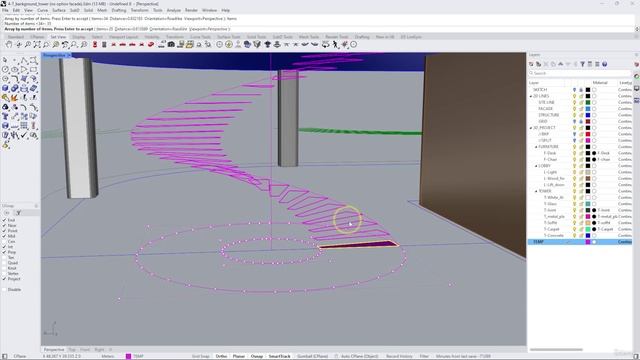
Task: Toggle the Project osnap checkbox
Action: [x=4, y=279]
